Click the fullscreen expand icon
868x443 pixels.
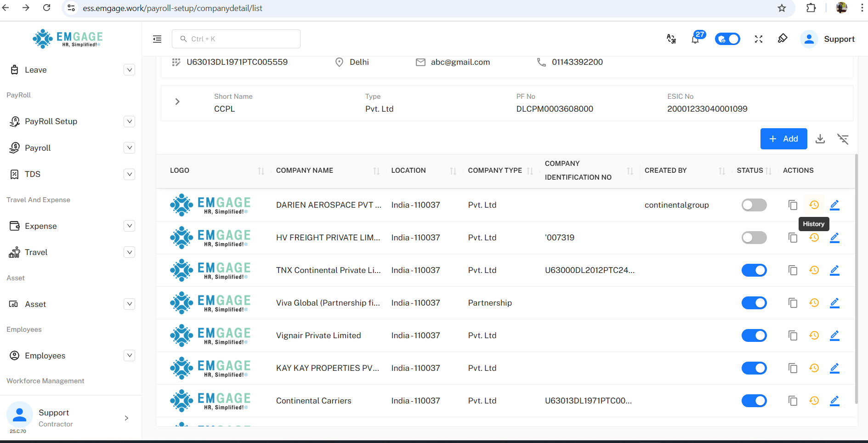[x=759, y=39]
